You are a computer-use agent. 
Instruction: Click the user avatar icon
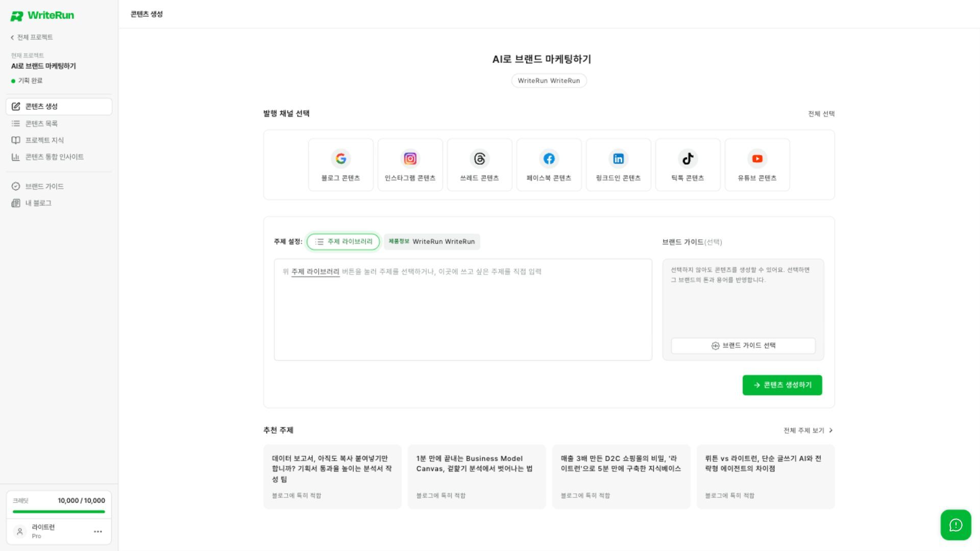20,532
